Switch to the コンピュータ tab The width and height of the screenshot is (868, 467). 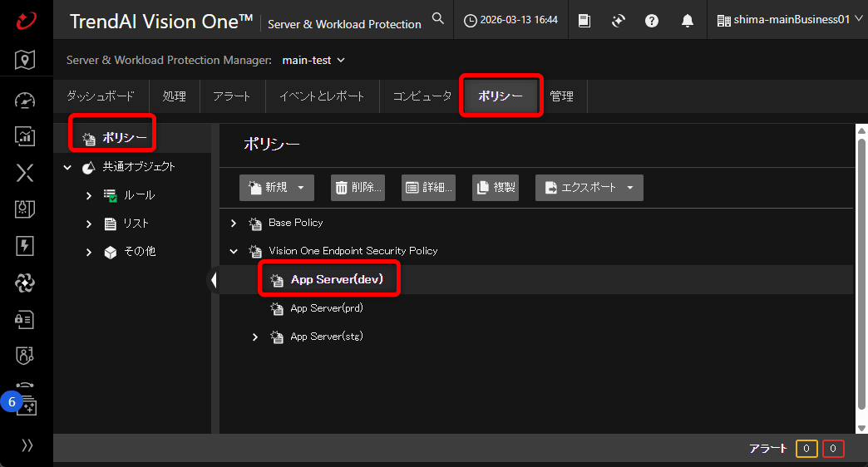tap(422, 96)
